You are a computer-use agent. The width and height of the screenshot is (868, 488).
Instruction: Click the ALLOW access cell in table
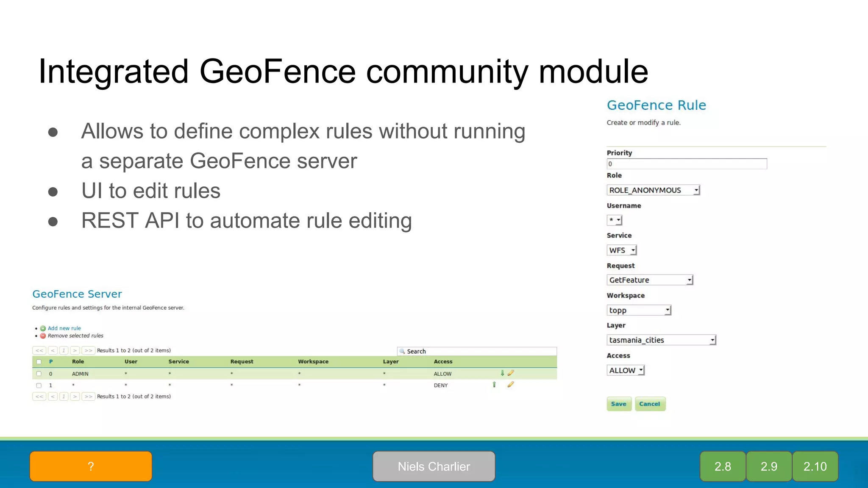tap(442, 374)
